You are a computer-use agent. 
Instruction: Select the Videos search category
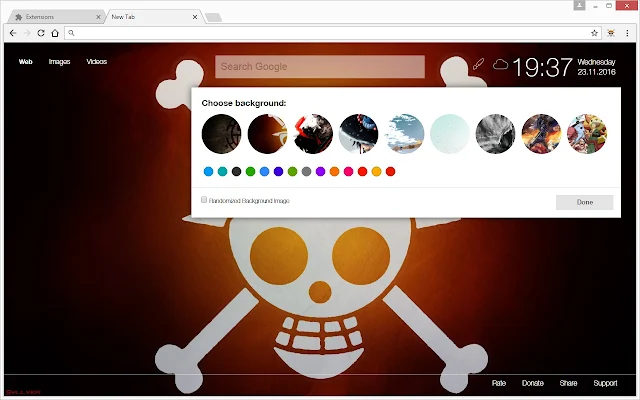[x=96, y=62]
